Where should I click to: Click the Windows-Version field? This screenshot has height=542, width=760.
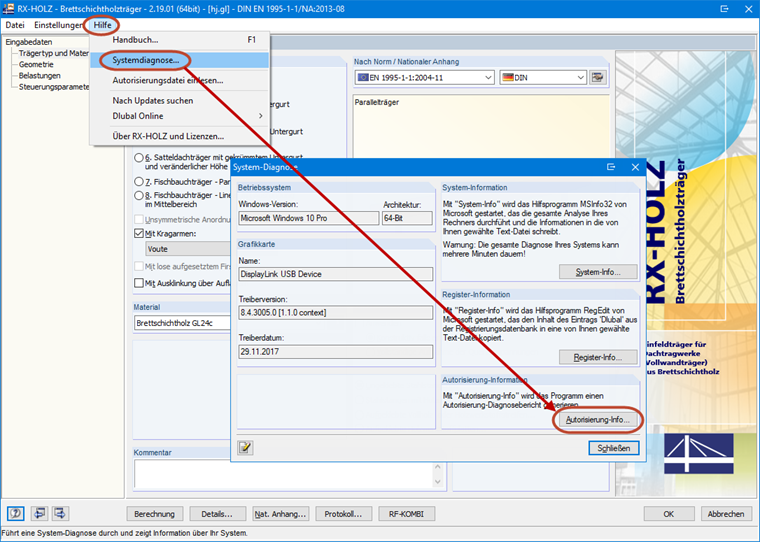click(x=308, y=218)
